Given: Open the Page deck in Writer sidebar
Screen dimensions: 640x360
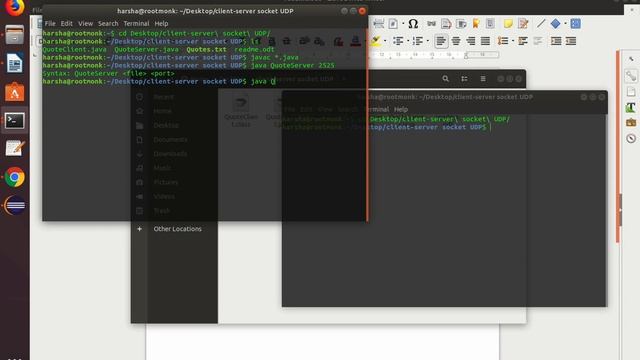Looking at the screenshot, I should [x=631, y=91].
